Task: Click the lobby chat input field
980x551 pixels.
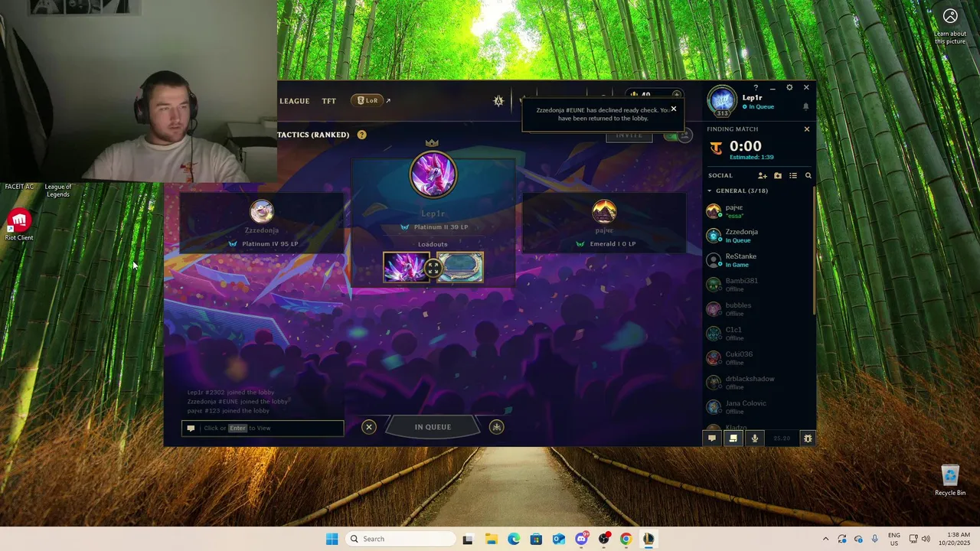Action: coord(263,428)
